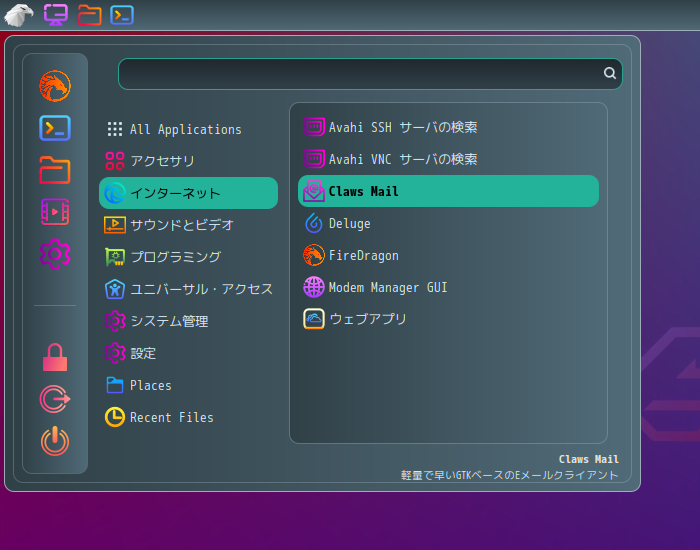Viewport: 700px width, 550px height.
Task: Click the Places folder icon
Action: [x=115, y=385]
